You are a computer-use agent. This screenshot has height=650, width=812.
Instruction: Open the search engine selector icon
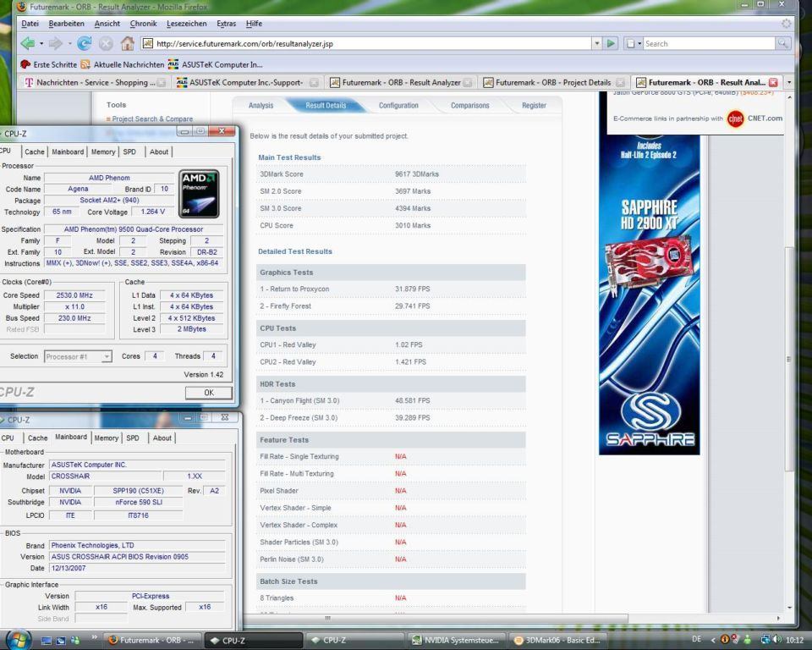click(x=634, y=43)
